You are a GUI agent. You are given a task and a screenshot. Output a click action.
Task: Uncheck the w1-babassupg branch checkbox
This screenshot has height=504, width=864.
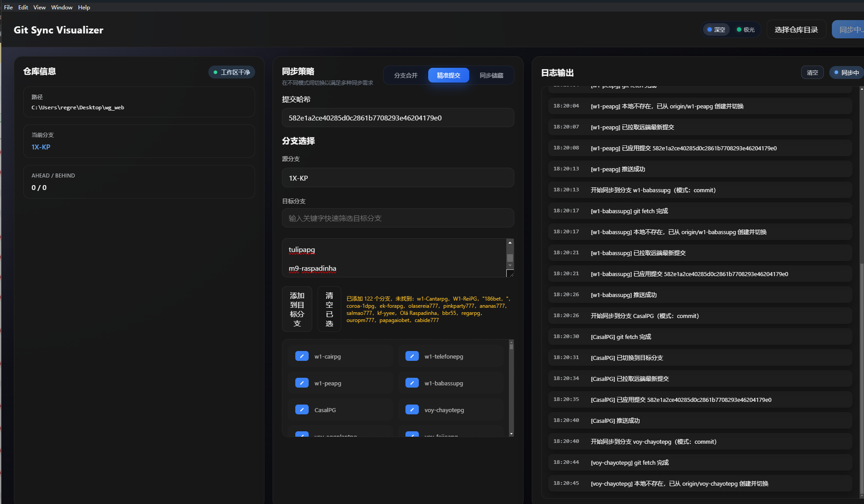click(412, 383)
